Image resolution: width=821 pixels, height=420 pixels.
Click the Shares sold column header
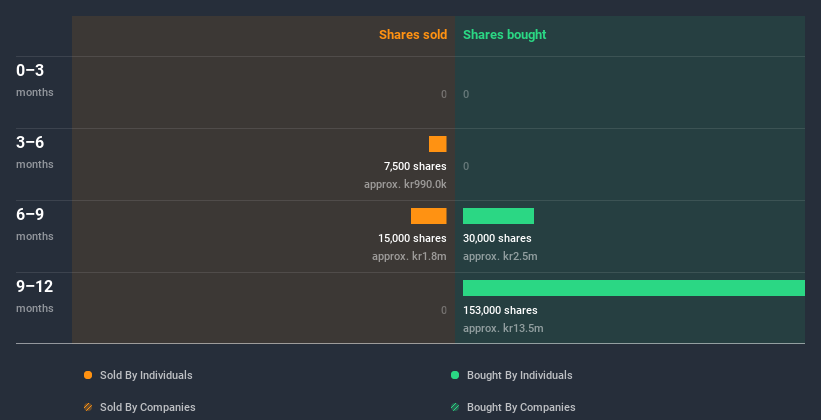click(x=413, y=35)
